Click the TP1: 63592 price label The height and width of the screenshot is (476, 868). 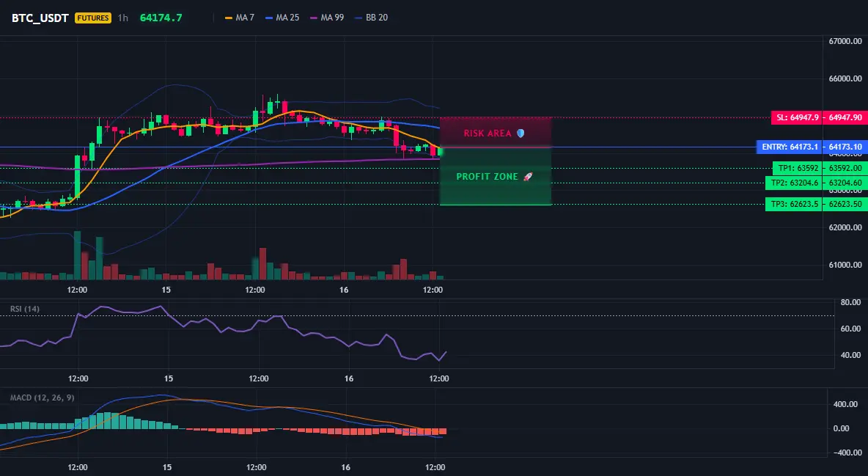click(797, 168)
